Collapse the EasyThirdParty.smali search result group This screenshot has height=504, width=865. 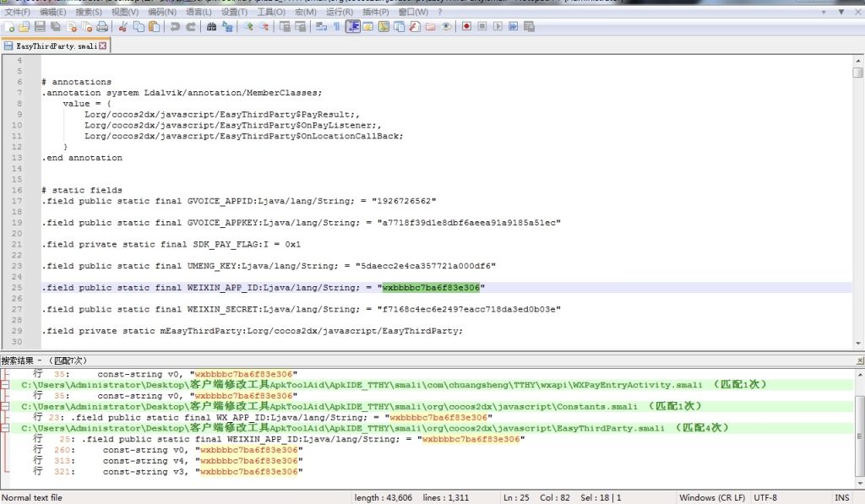click(6, 428)
